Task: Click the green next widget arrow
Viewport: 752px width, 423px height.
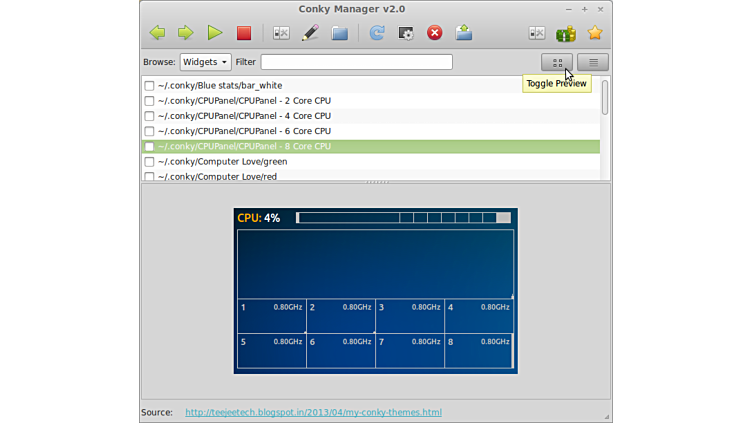Action: click(x=185, y=33)
